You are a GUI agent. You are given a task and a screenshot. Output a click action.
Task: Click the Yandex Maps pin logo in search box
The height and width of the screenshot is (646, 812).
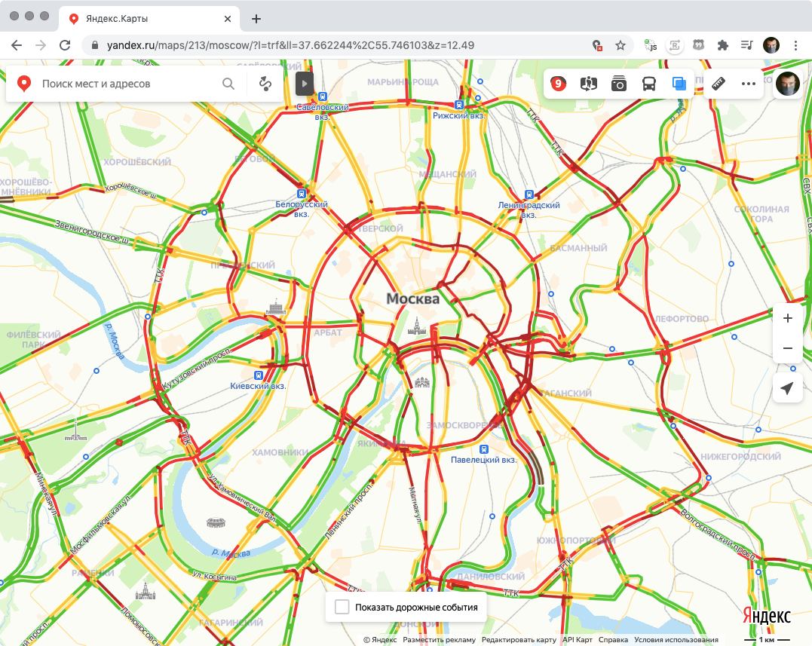click(x=24, y=84)
